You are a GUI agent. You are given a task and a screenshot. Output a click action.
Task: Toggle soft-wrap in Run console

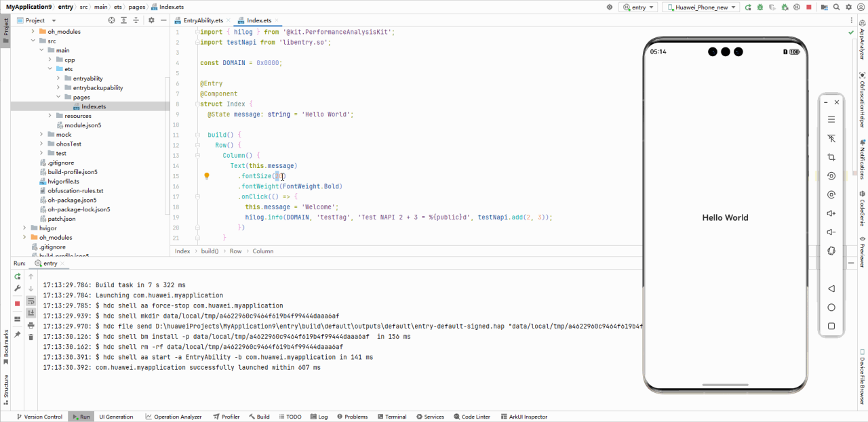point(31,301)
